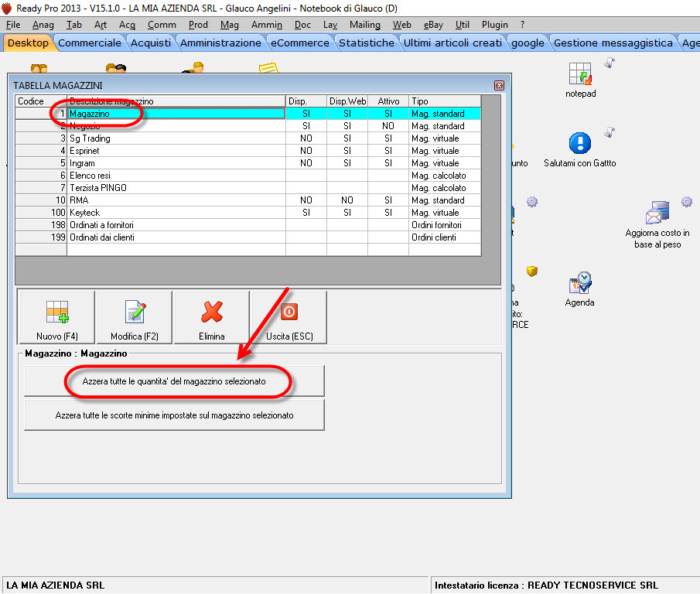Open the notepad desktop icon

pos(580,80)
